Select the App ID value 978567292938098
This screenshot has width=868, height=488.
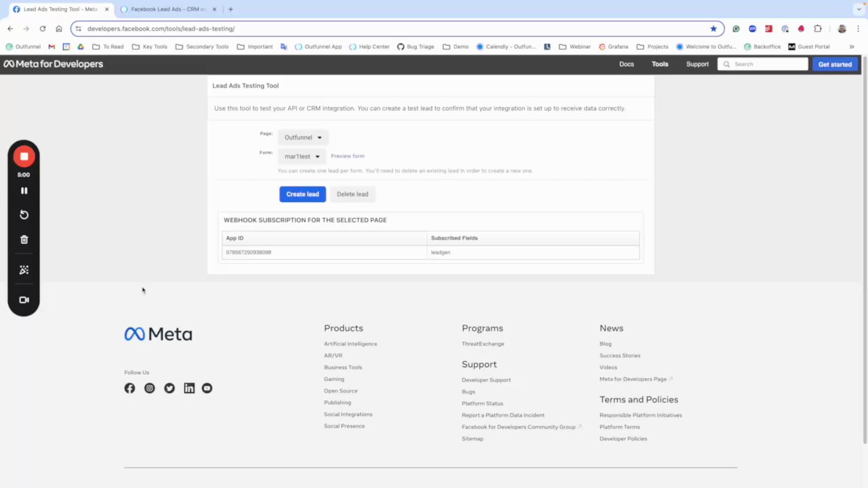click(x=248, y=252)
